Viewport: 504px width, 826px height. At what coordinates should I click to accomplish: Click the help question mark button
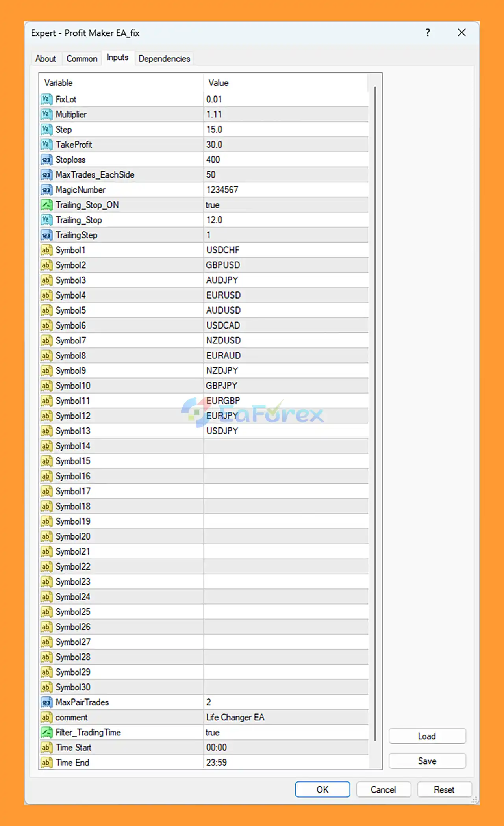[428, 33]
